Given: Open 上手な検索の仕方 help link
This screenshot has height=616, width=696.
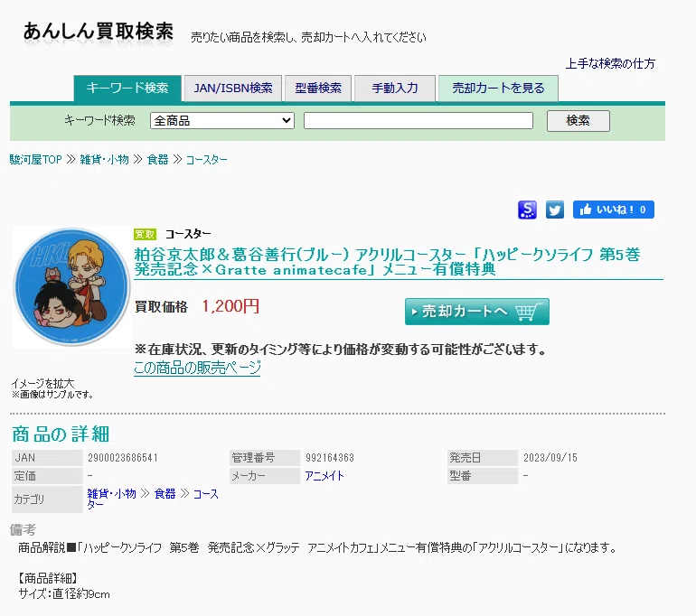Looking at the screenshot, I should [x=610, y=64].
